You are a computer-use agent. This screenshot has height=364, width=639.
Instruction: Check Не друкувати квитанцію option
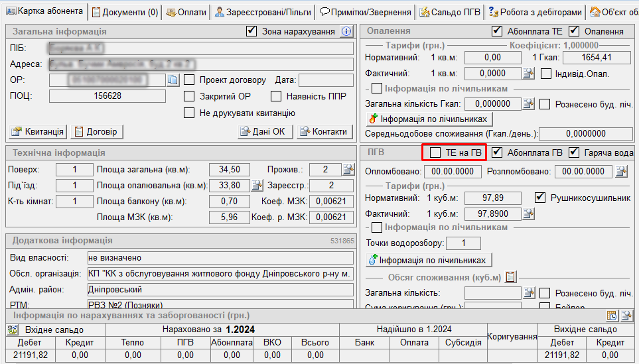coord(189,113)
